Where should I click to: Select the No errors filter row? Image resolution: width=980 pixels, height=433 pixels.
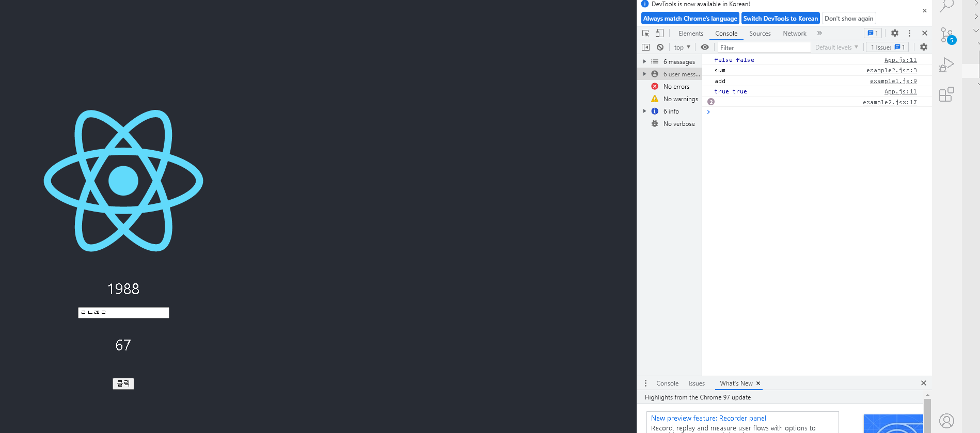point(670,86)
